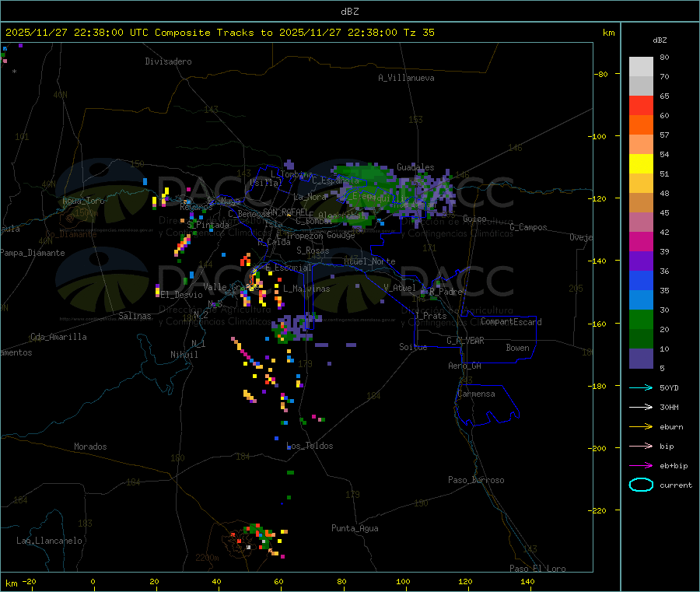The image size is (700, 592).
Task: Click the Punta_Agua map label
Action: (355, 529)
